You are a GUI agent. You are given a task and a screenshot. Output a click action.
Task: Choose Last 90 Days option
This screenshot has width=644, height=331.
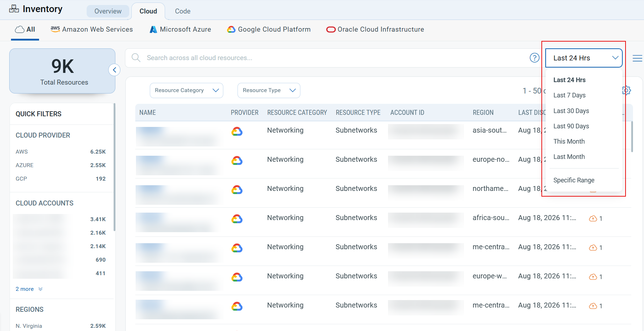[x=571, y=126]
